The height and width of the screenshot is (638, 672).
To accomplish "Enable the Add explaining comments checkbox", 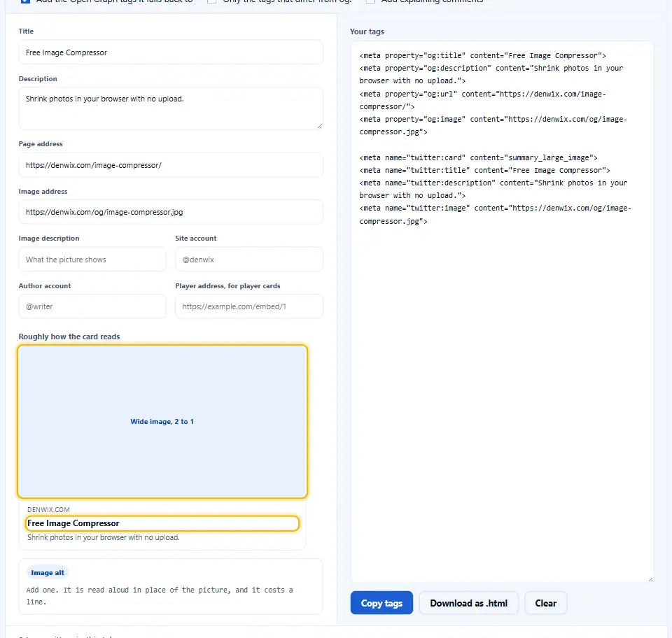I will coord(370,1).
